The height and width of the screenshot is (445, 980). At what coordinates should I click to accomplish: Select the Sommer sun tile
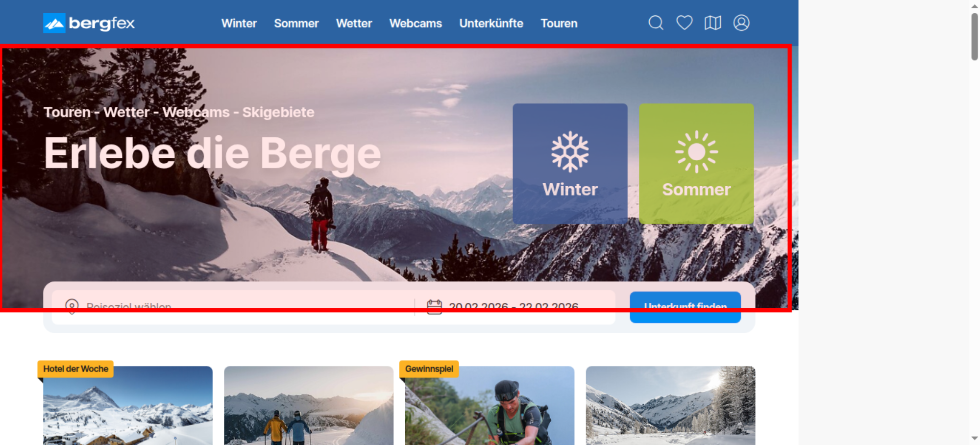[x=696, y=164]
